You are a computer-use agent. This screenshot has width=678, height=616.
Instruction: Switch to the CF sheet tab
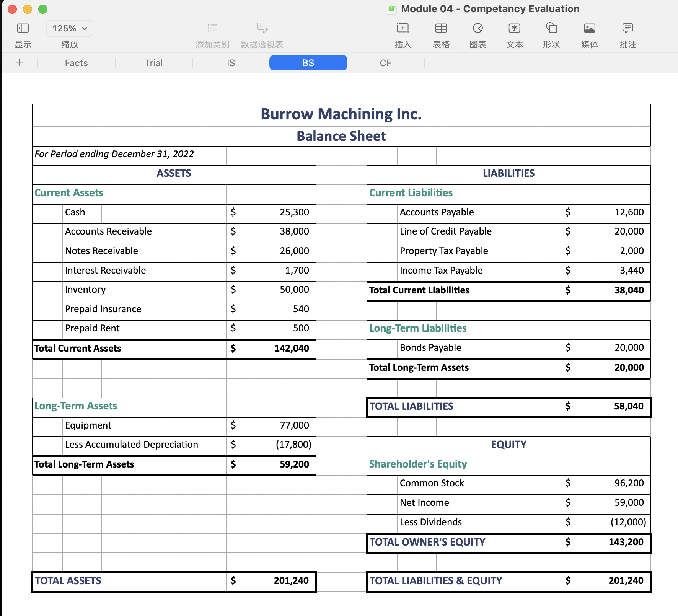[x=385, y=63]
